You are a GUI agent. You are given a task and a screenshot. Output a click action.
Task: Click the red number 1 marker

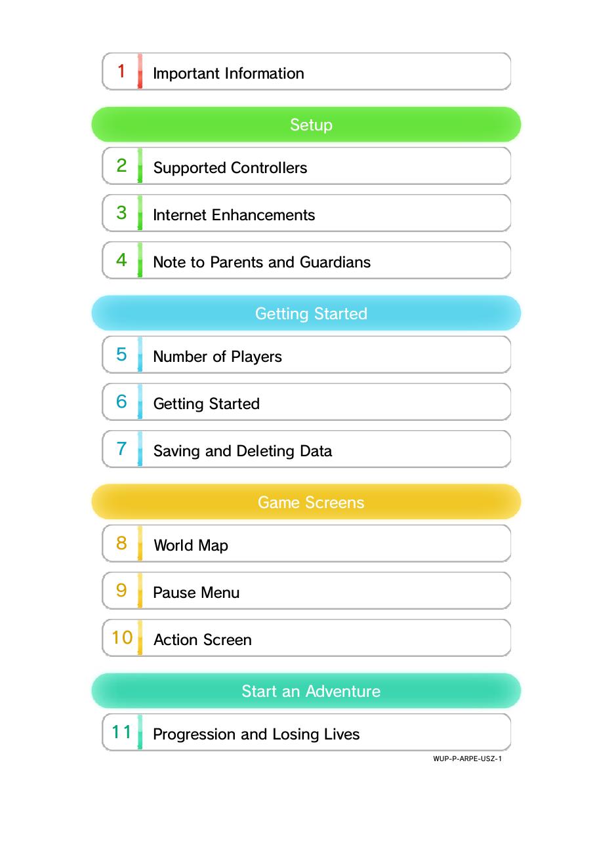click(x=121, y=71)
